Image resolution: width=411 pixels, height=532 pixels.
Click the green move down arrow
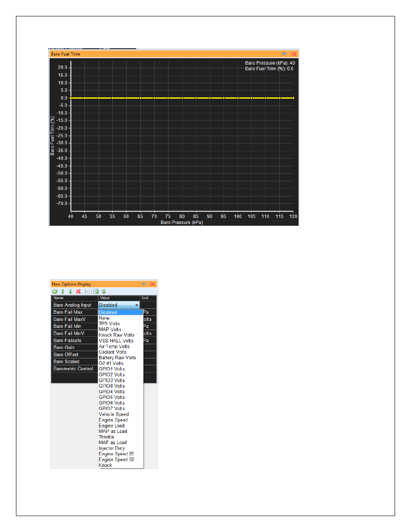70,292
